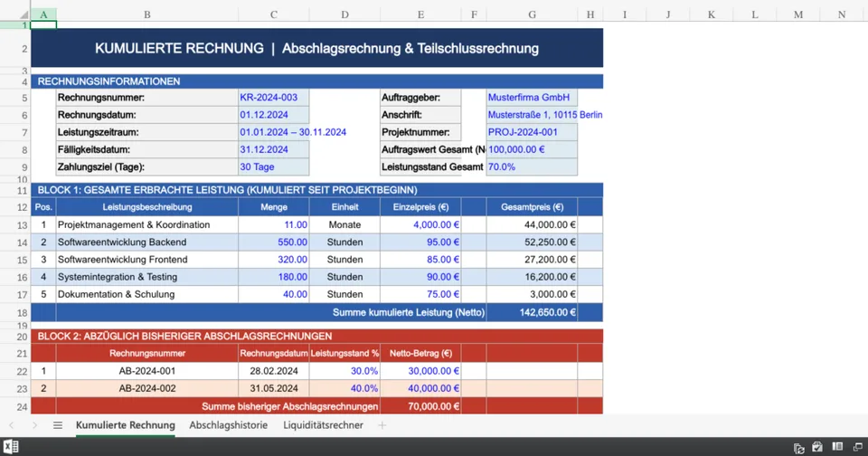Viewport: 868px width, 456px height.
Task: Select the date 28.02.2024 cell
Action: click(273, 371)
